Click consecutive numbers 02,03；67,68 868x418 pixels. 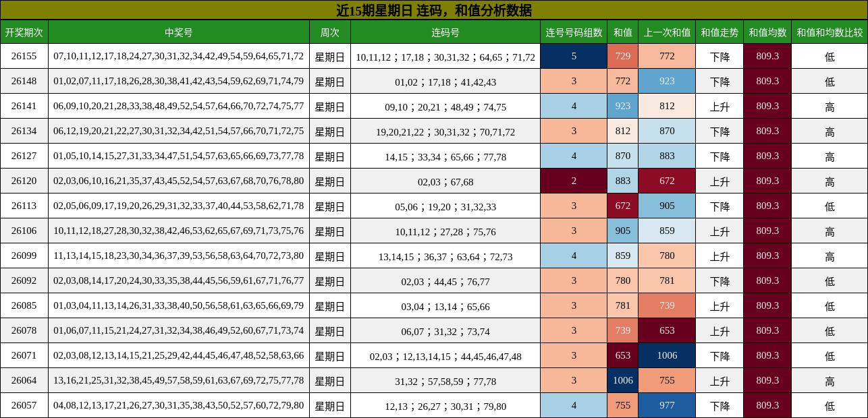pyautogui.click(x=445, y=181)
